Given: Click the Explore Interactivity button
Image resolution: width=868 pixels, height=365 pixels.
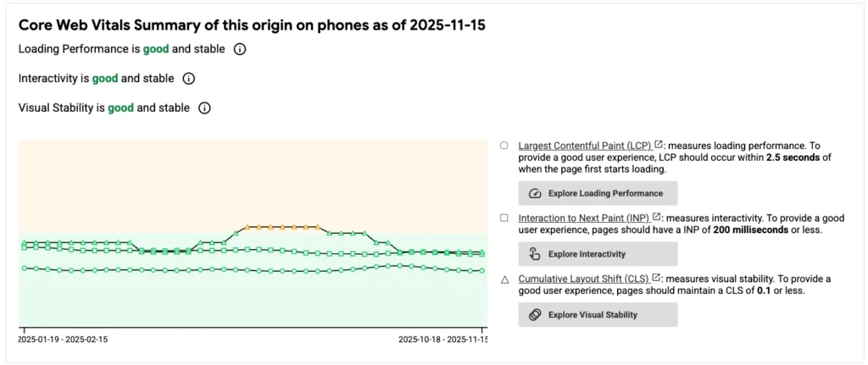Looking at the screenshot, I should [x=598, y=254].
